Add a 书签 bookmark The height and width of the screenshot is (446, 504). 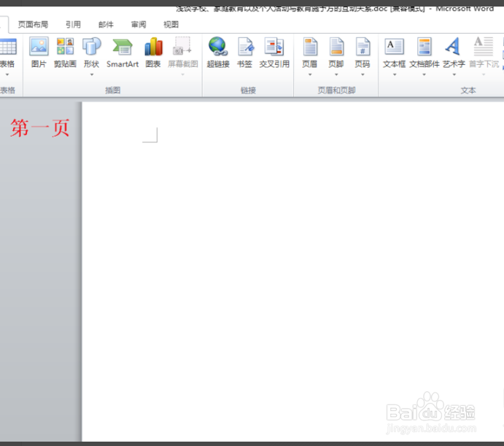coord(245,47)
